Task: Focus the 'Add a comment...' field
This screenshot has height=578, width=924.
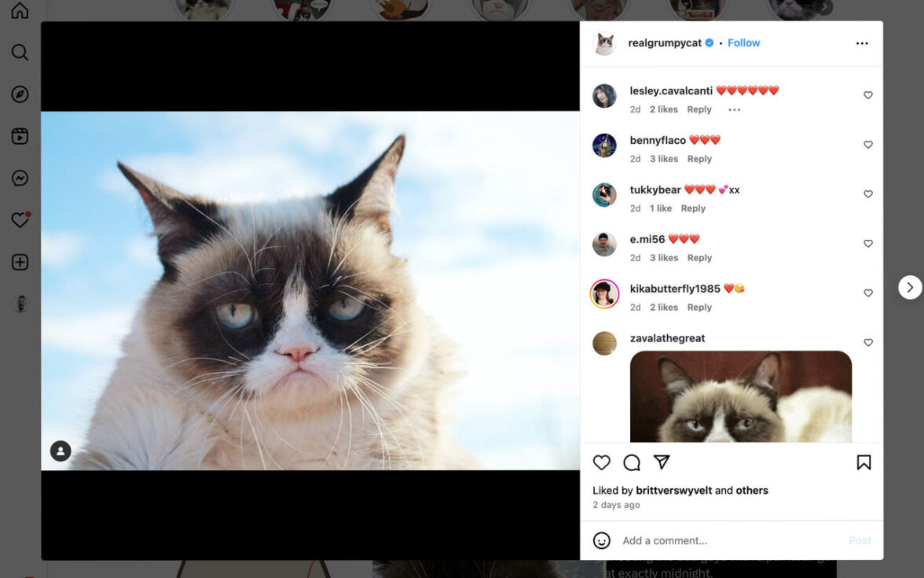Action: pos(731,541)
